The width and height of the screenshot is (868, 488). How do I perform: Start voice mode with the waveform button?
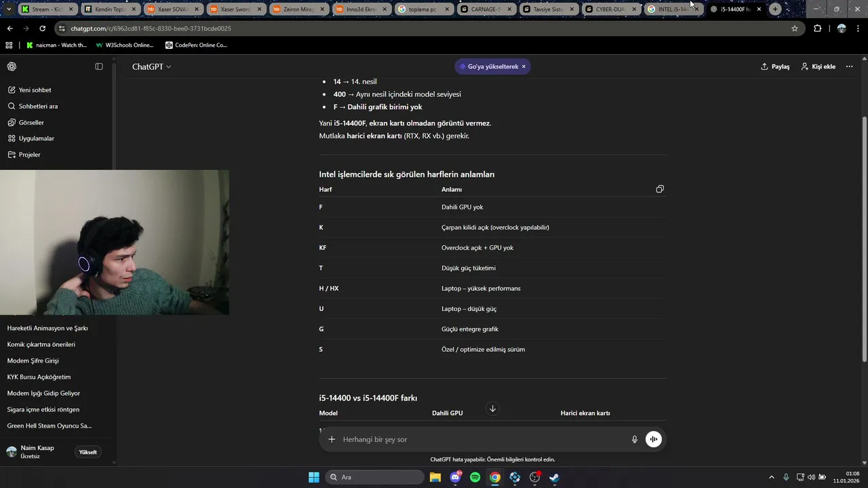tap(654, 439)
